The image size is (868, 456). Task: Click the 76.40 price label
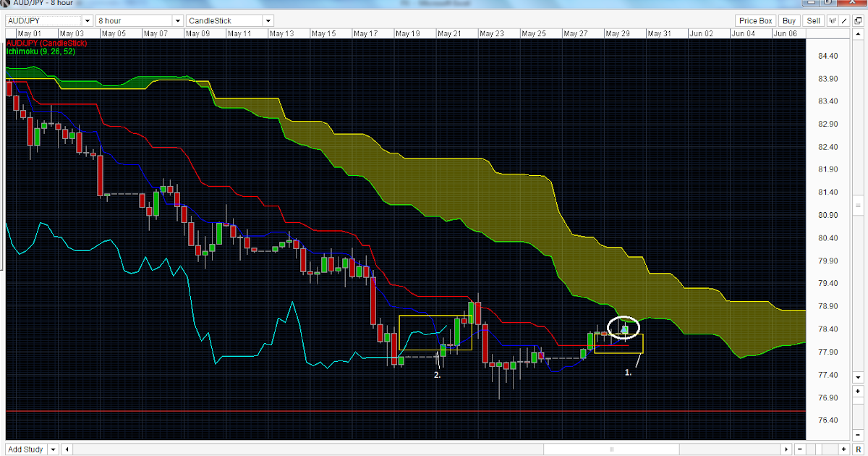coord(828,421)
